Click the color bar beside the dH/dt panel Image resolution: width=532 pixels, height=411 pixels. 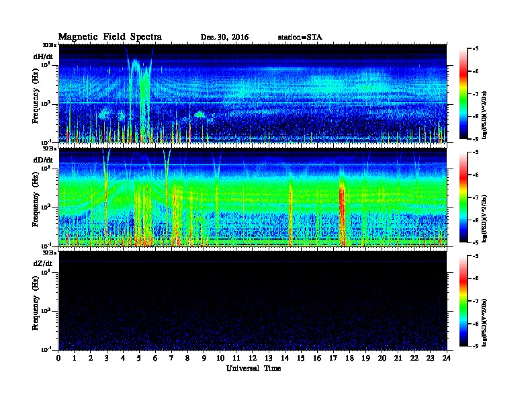(x=463, y=93)
